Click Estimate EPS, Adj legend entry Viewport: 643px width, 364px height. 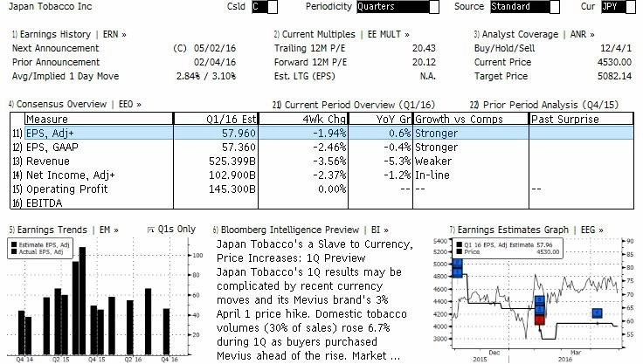pyautogui.click(x=41, y=245)
